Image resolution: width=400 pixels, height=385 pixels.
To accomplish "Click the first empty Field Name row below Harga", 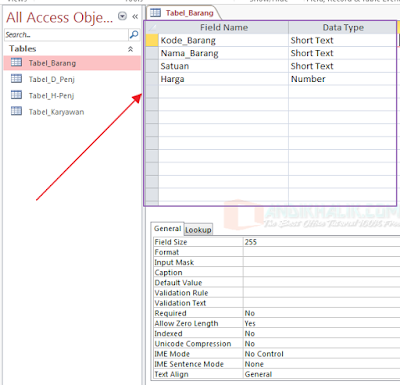I will 224,92.
